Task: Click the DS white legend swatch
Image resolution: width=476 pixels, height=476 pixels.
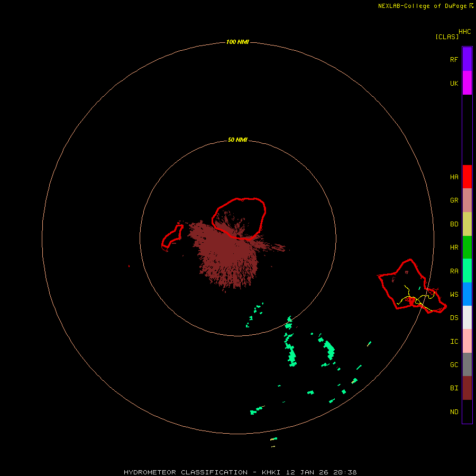Action: [x=467, y=317]
